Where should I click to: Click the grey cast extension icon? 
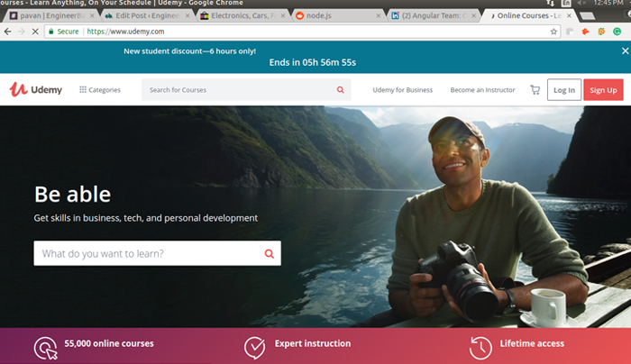click(570, 32)
